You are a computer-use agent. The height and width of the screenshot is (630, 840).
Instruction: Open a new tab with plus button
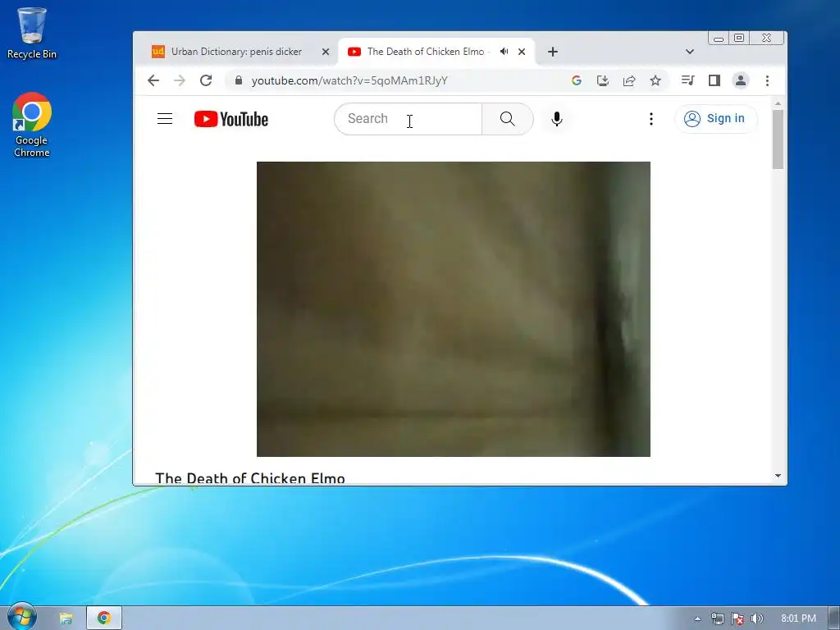coord(553,52)
